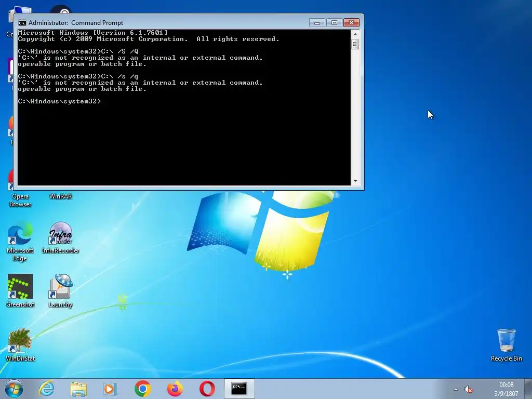Launch Google Chrome from the taskbar
Screen dimensions: 532x399
[x=142, y=389]
